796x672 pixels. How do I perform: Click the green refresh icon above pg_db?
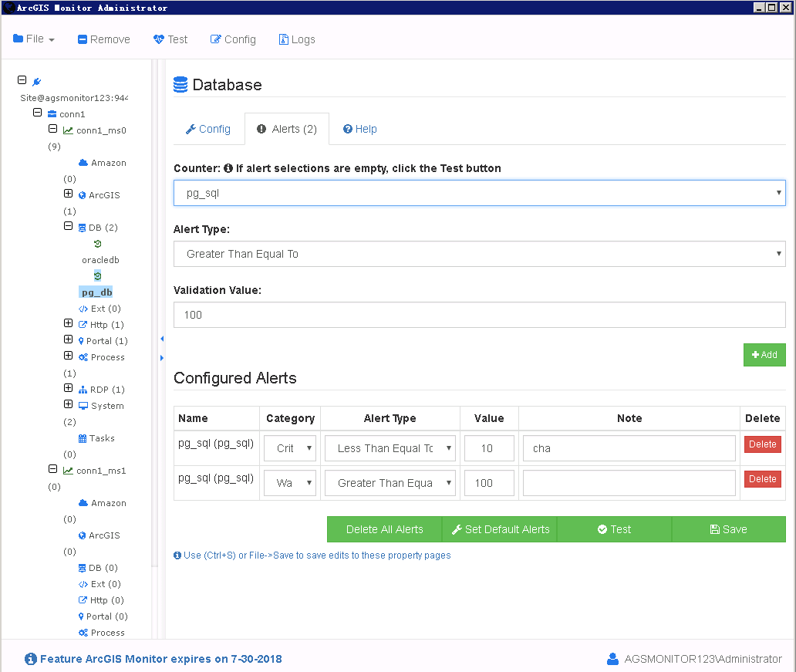pos(97,276)
